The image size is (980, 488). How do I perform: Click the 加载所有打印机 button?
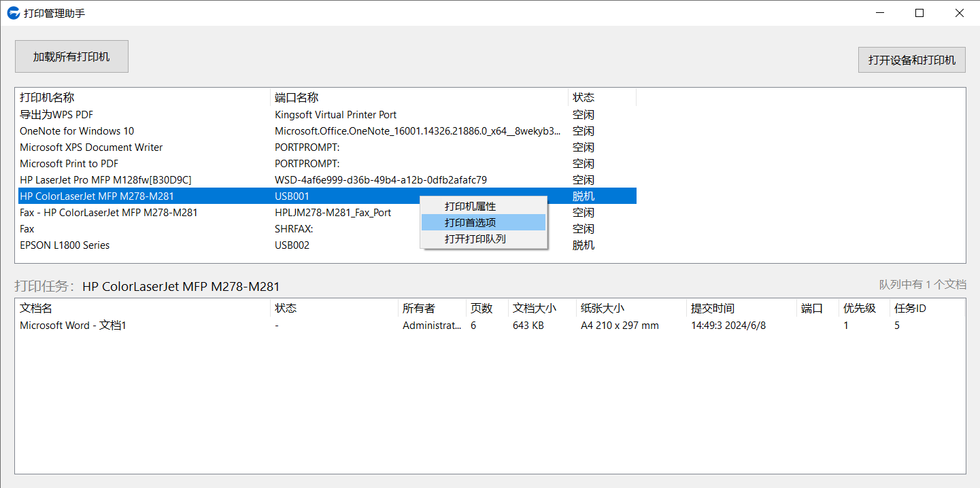coord(71,56)
